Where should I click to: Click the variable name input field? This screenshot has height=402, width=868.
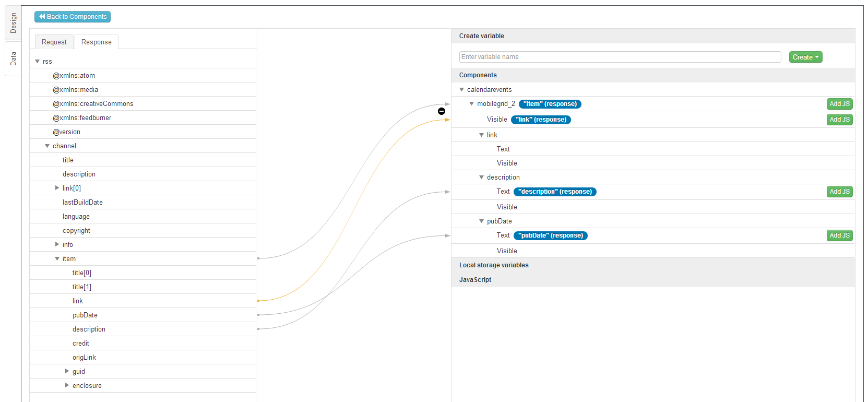coord(620,57)
